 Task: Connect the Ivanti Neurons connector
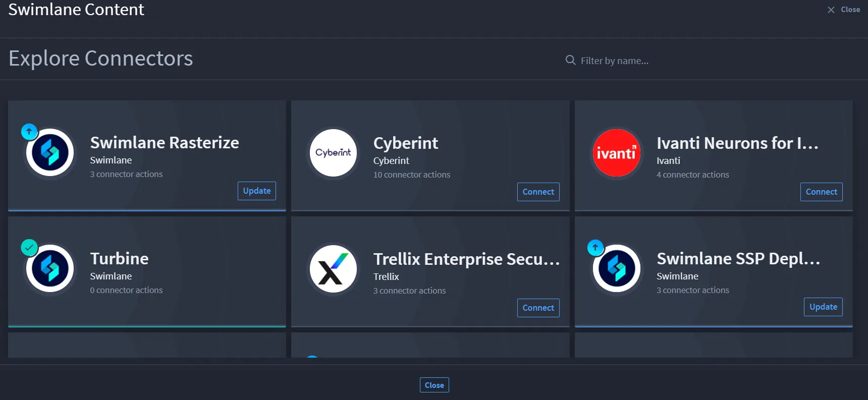click(x=822, y=192)
